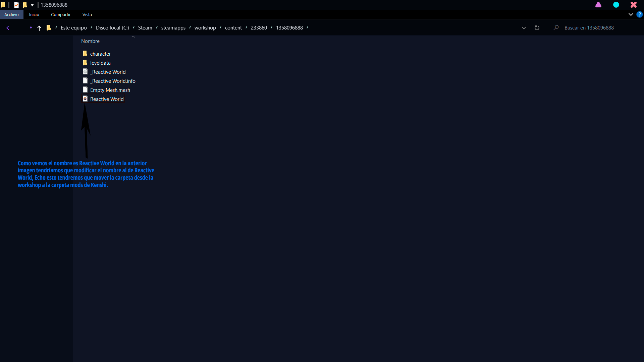
Task: Go up one folder level
Action: [x=39, y=28]
